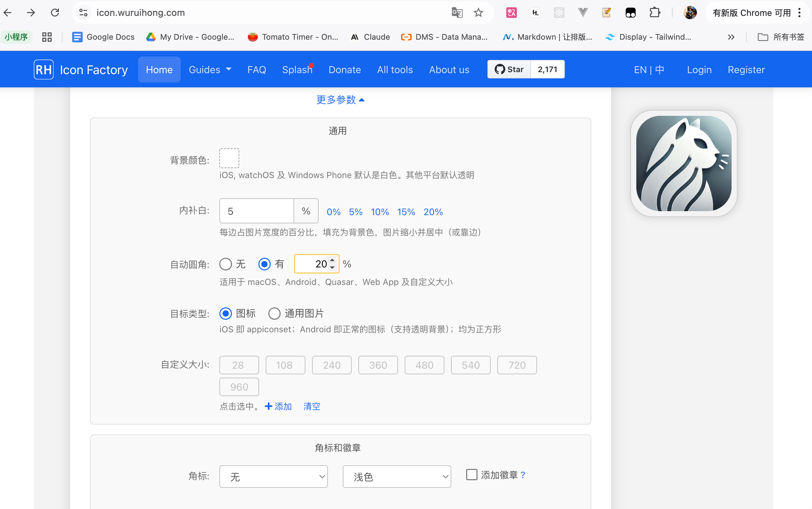Enable the 添加徽章 checkbox
Viewport: 812px width, 509px height.
[472, 475]
